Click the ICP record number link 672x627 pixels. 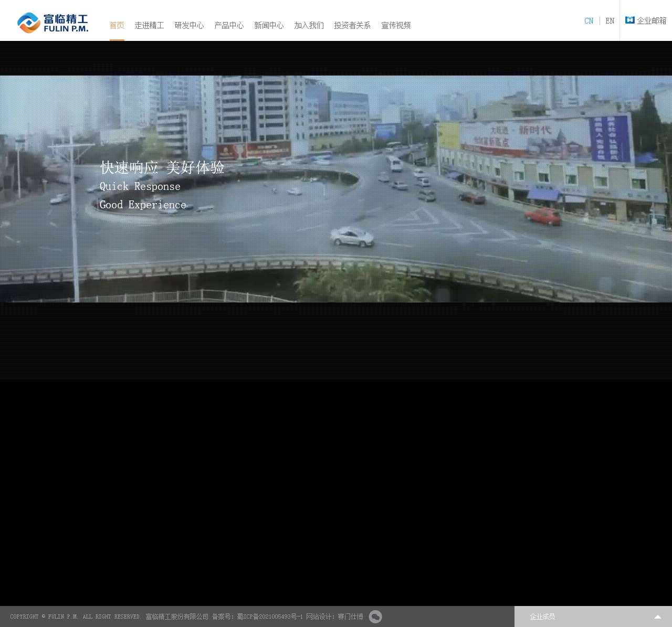(x=270, y=617)
